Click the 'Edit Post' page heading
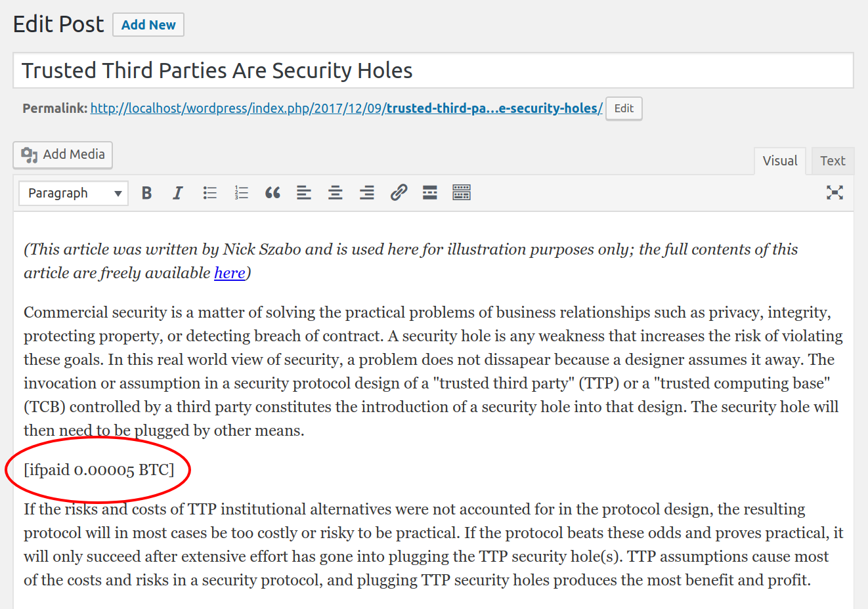This screenshot has width=868, height=609. pos(58,24)
